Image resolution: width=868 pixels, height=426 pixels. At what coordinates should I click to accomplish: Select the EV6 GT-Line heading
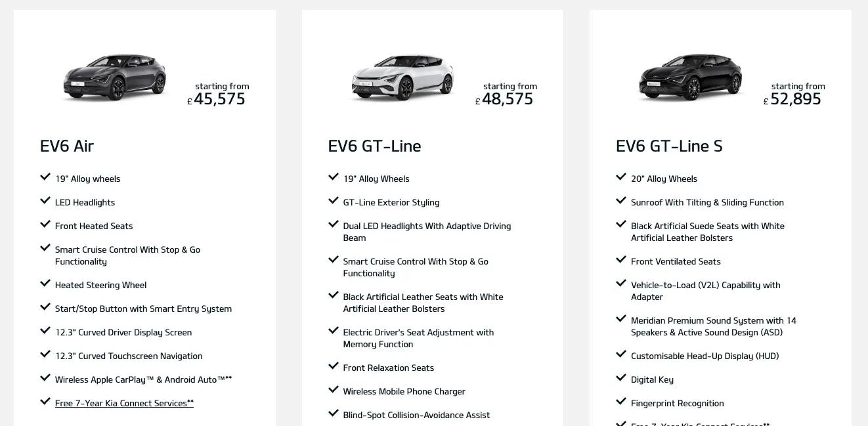click(x=374, y=146)
